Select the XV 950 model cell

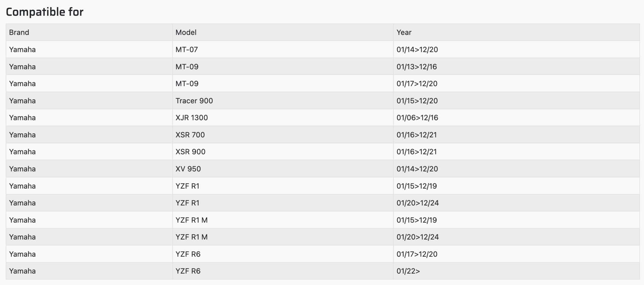tap(188, 169)
